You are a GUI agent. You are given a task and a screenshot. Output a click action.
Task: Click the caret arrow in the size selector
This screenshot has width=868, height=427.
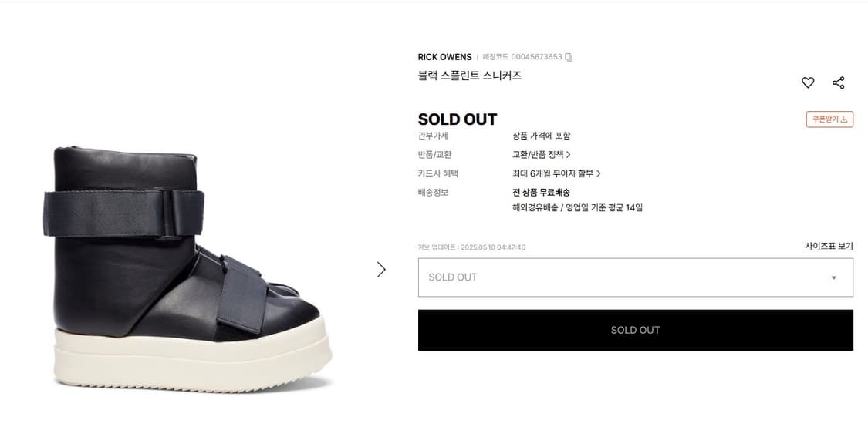click(x=833, y=277)
